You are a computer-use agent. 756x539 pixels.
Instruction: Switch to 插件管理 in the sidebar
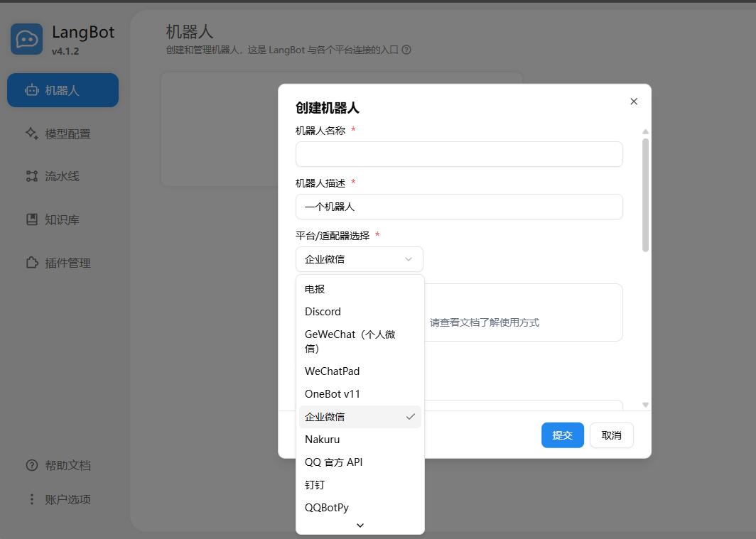point(63,263)
